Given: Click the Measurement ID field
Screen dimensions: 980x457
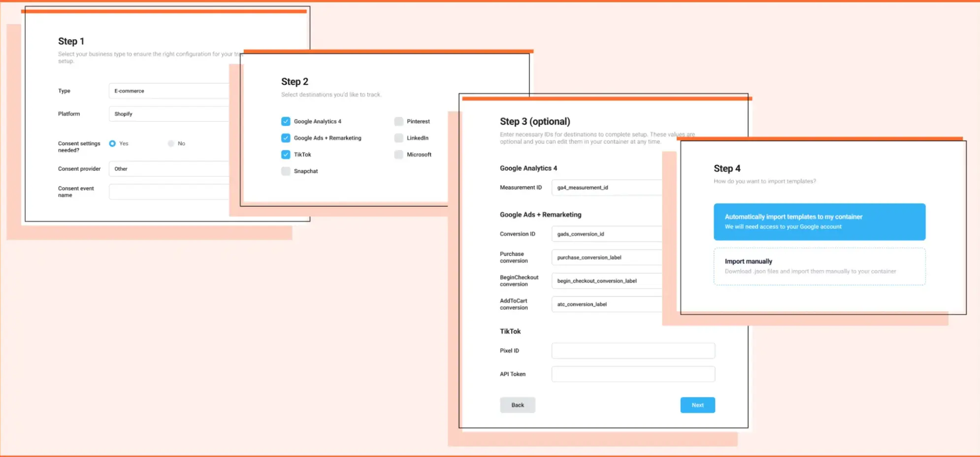Looking at the screenshot, I should click(607, 188).
